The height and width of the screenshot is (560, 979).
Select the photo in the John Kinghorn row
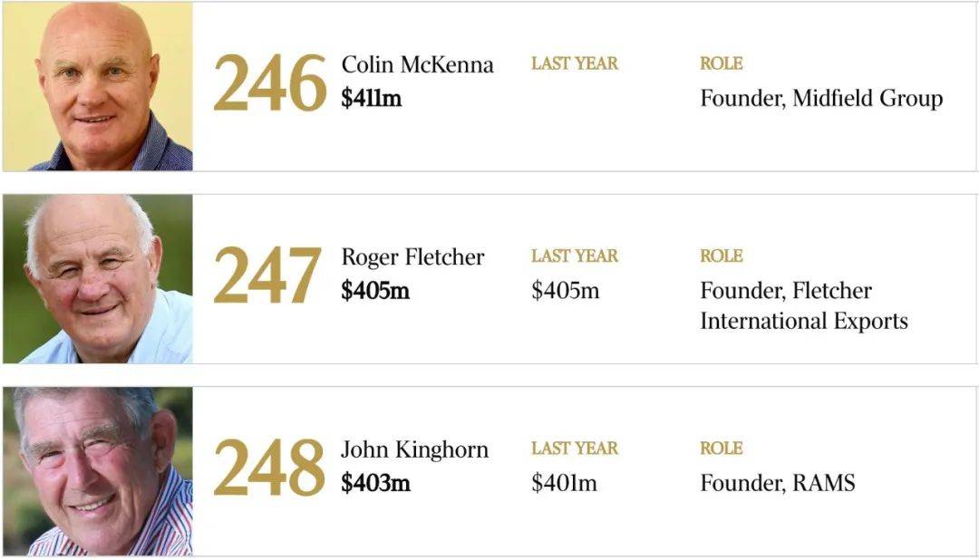tap(98, 471)
